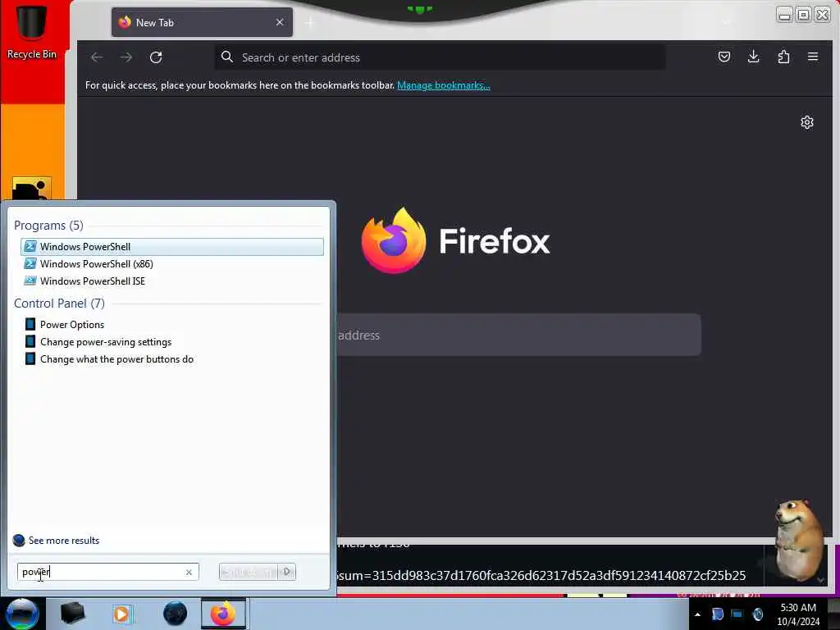Open the black box taskbar icon
Image resolution: width=840 pixels, height=630 pixels.
tap(72, 614)
